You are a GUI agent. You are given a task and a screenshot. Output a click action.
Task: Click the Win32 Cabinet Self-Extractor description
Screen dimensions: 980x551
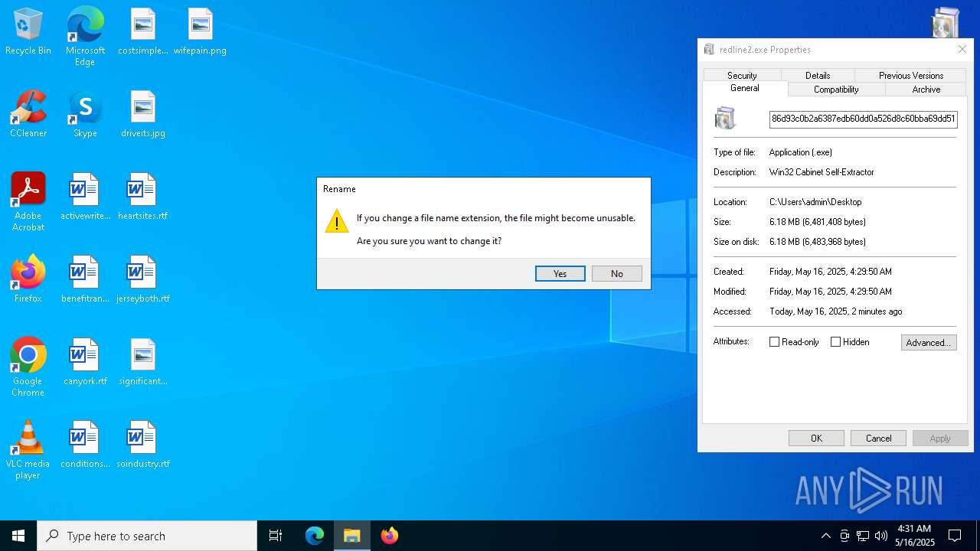pos(822,172)
